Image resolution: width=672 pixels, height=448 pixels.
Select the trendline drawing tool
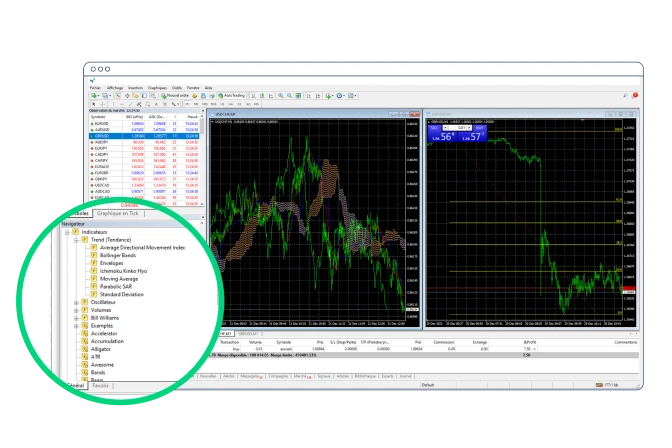131,104
